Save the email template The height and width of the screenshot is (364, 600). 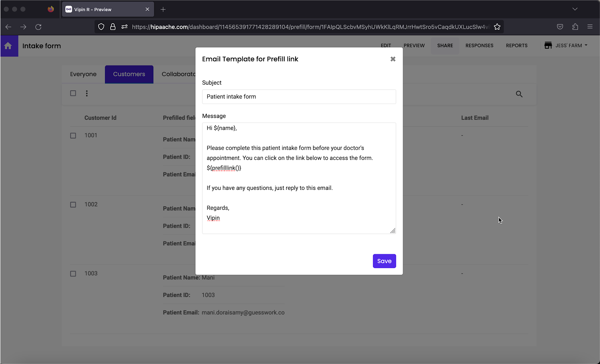[384, 261]
